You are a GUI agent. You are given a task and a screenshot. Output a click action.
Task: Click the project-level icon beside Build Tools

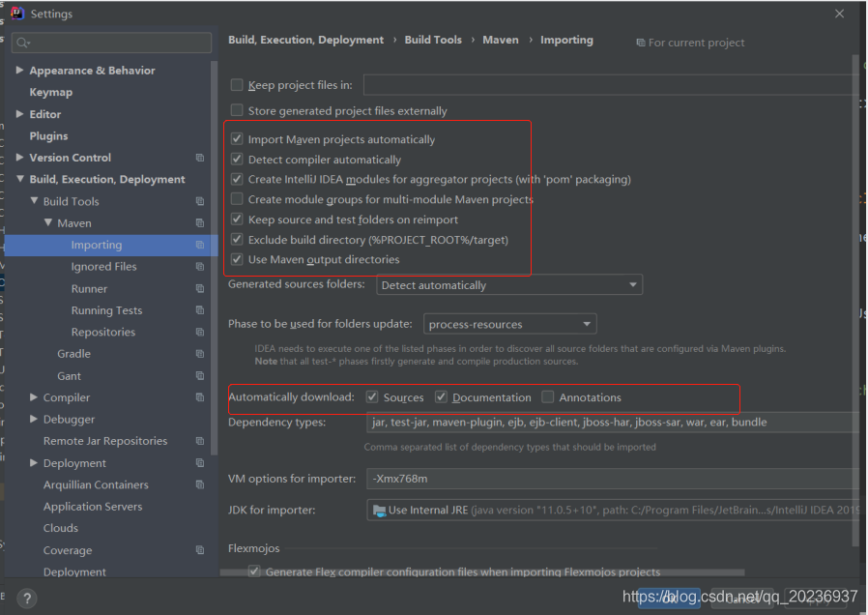point(200,201)
